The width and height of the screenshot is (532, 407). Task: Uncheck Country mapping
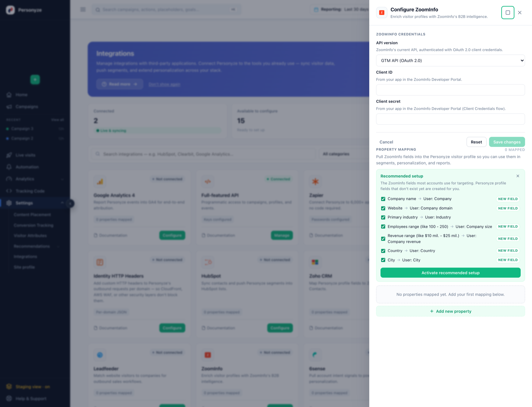(x=383, y=251)
